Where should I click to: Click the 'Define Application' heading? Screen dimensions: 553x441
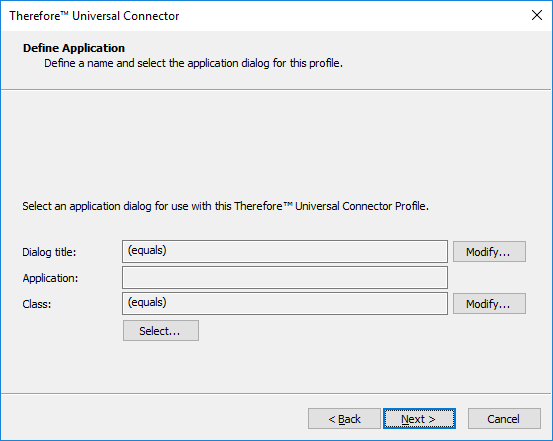click(74, 48)
